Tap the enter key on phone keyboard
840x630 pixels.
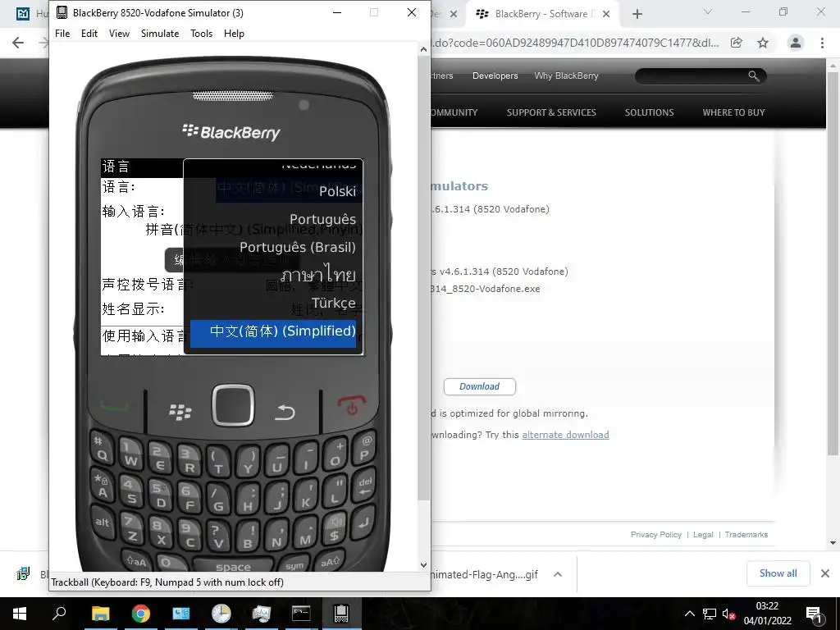pyautogui.click(x=363, y=523)
